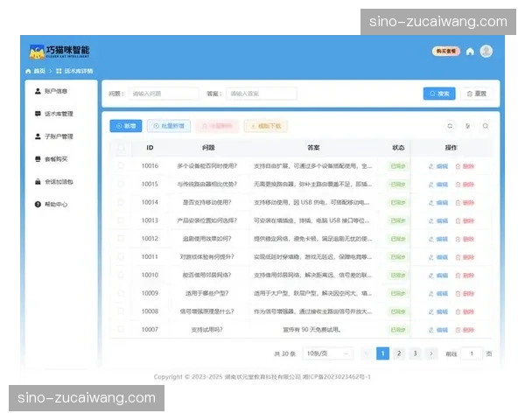This screenshot has height=420, width=525.
Task: Open 会话加油包 in the sidebar
Action: coord(54,181)
